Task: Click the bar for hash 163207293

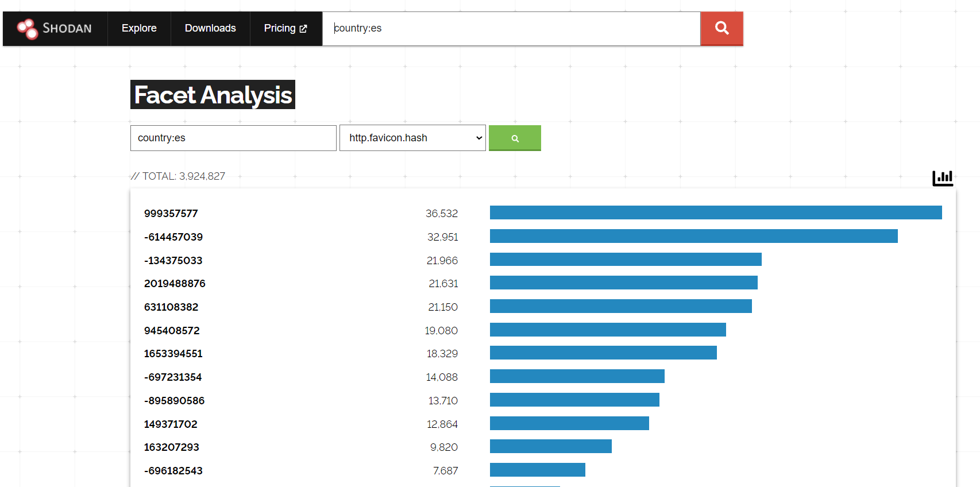Action: point(551,446)
